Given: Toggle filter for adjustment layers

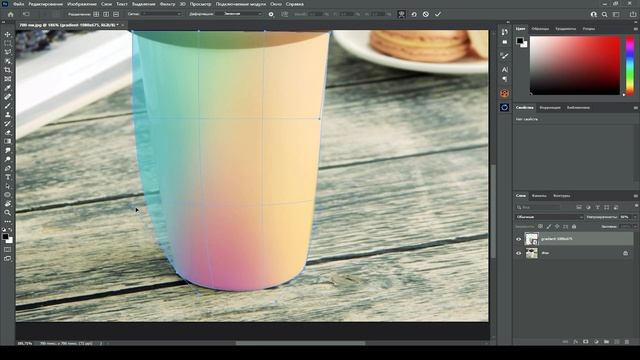Looking at the screenshot, I should tap(588, 207).
